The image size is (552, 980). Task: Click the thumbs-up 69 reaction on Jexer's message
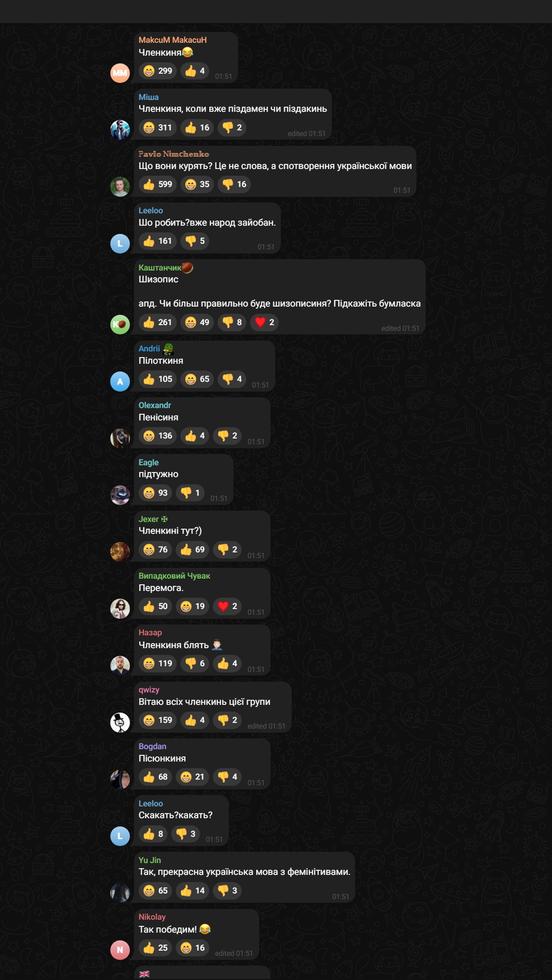[x=192, y=550]
